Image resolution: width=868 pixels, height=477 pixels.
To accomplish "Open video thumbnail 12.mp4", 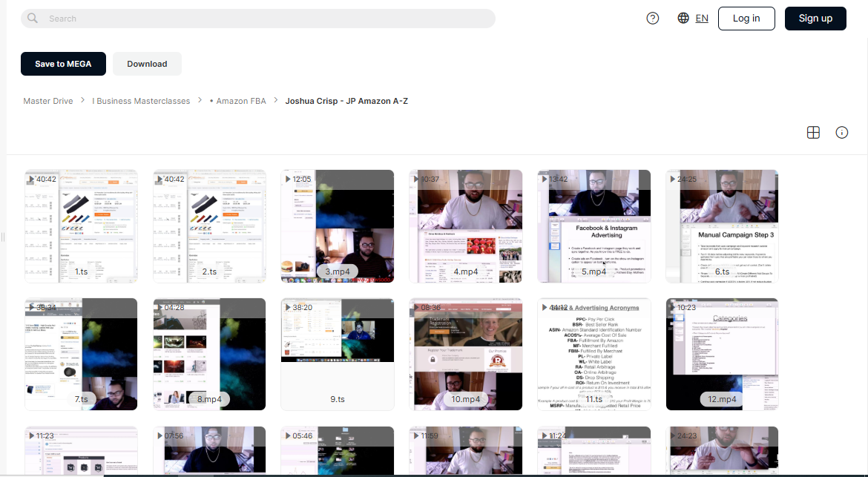I will [x=722, y=354].
